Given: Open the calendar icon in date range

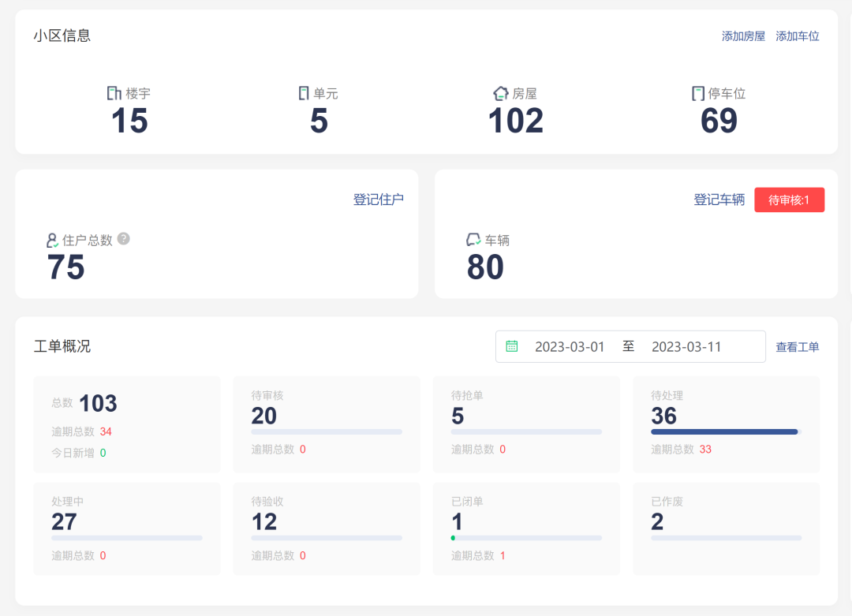Looking at the screenshot, I should pos(512,346).
